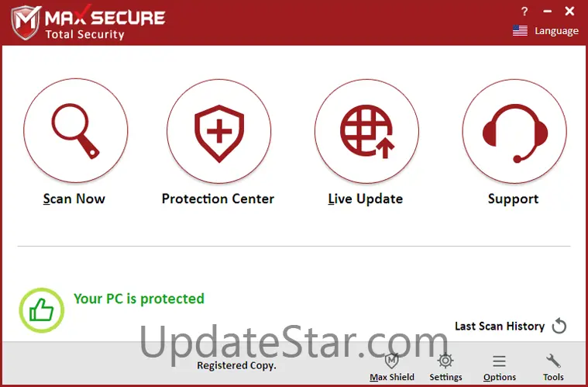Open Last Scan History link
This screenshot has width=588, height=387.
click(x=500, y=326)
